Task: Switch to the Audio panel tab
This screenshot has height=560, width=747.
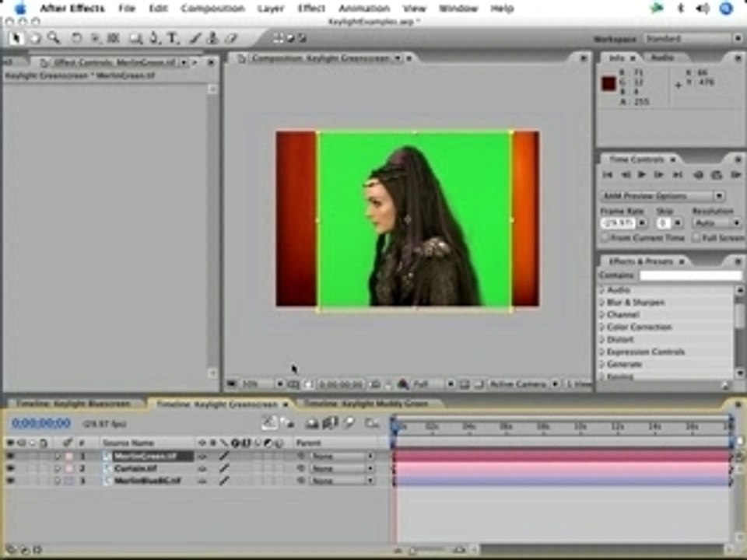Action: pos(662,58)
